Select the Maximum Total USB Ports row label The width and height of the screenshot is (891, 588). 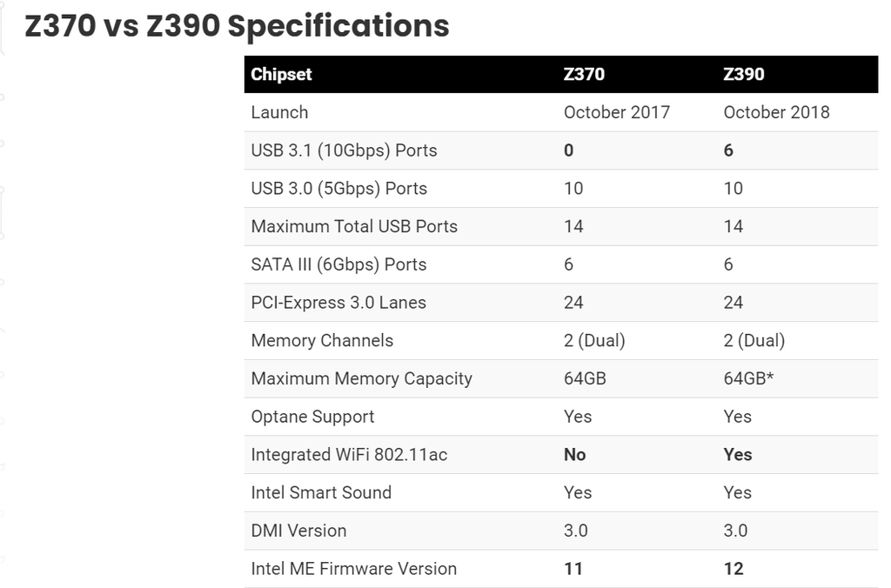click(354, 227)
